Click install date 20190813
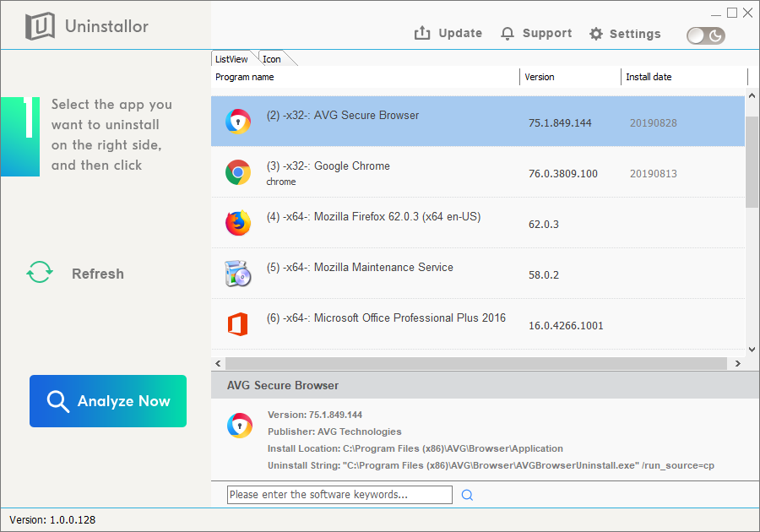 coord(654,174)
